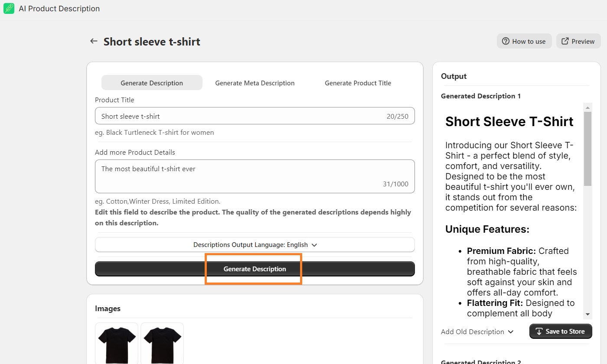Click the chevron icon next to Add Old Description
This screenshot has height=364, width=607.
pyautogui.click(x=509, y=331)
